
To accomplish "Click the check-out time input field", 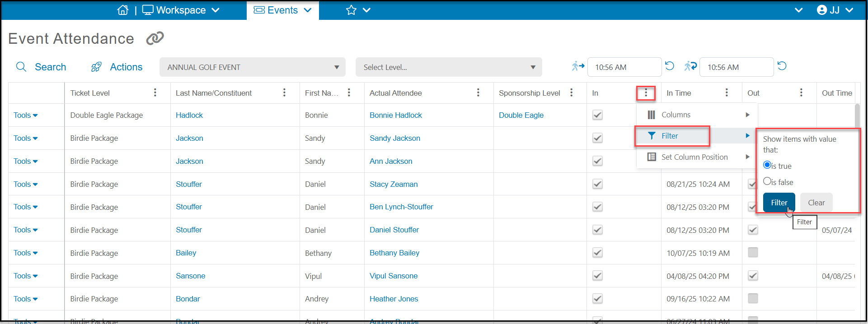I will tap(737, 67).
